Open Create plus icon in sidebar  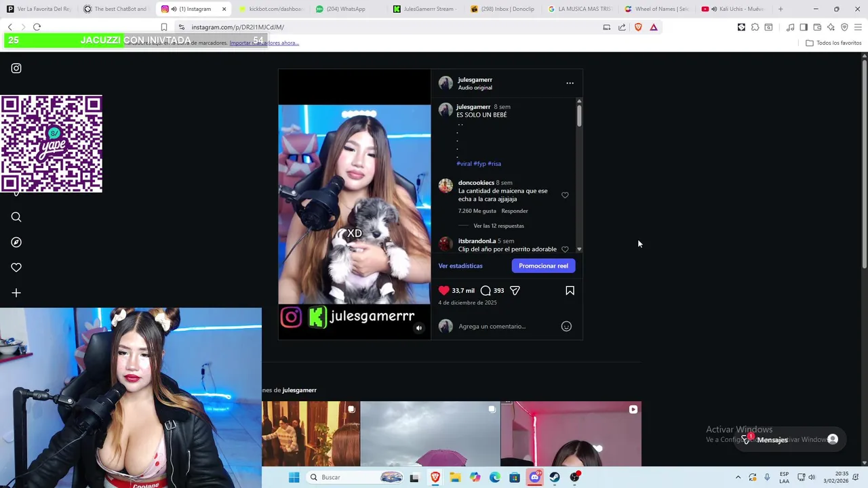pos(16,293)
